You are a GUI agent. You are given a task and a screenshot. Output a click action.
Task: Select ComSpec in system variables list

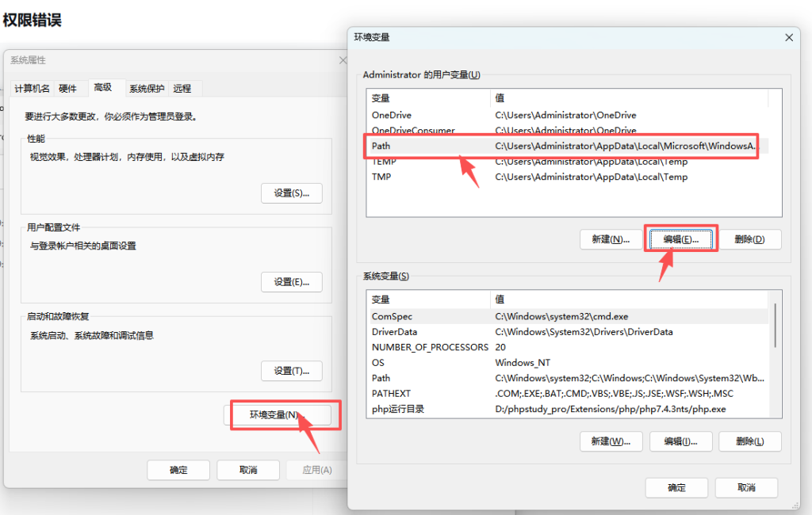tap(392, 316)
